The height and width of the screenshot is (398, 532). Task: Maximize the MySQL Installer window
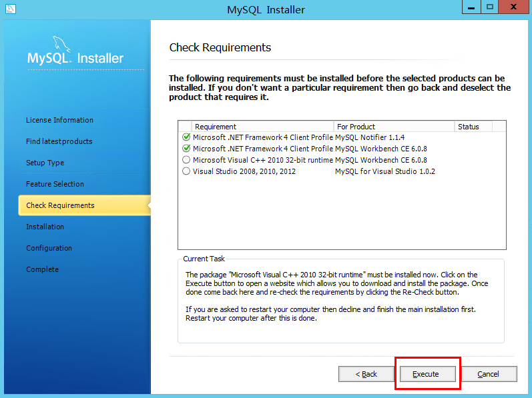[x=489, y=7]
